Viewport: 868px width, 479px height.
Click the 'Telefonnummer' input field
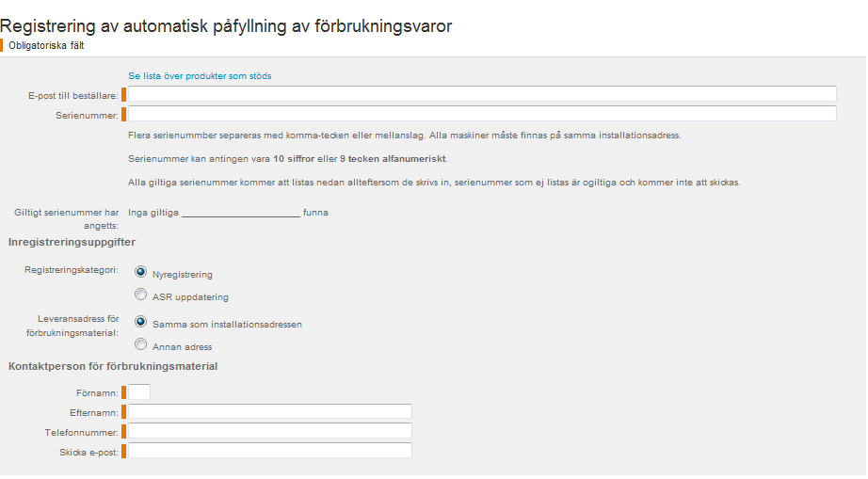270,431
